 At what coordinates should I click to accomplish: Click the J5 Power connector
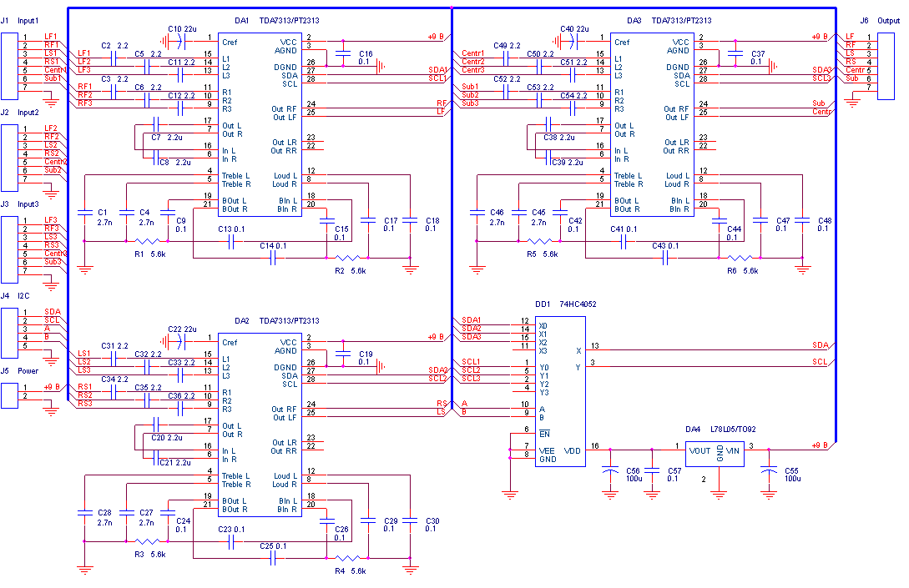coord(9,395)
